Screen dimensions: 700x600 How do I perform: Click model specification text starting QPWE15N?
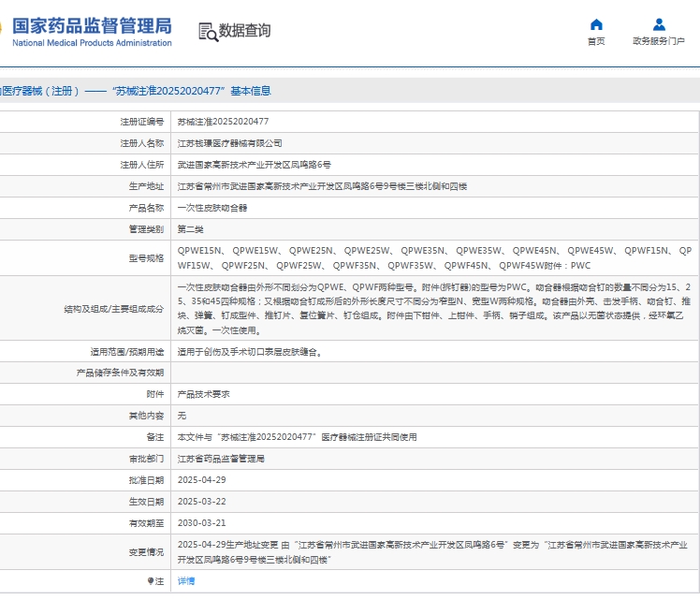[434, 258]
